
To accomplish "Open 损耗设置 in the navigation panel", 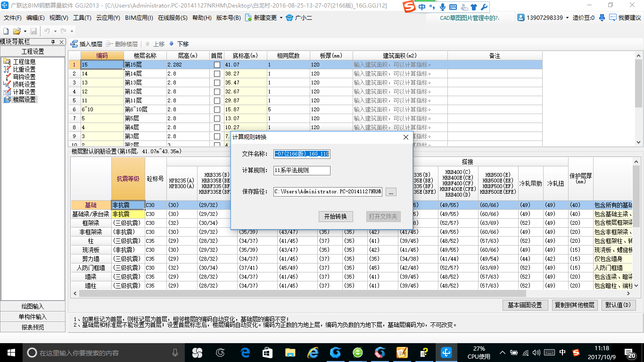I will pos(24,84).
